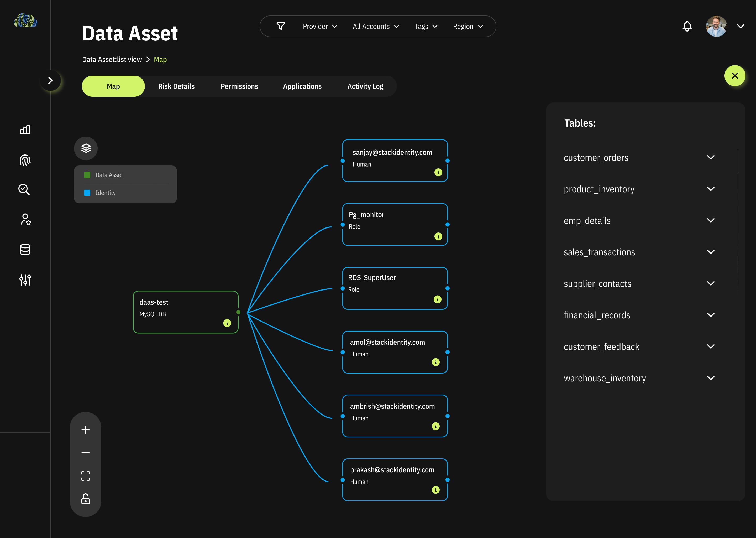
Task: Switch to the Risk Details tab
Action: pos(176,86)
